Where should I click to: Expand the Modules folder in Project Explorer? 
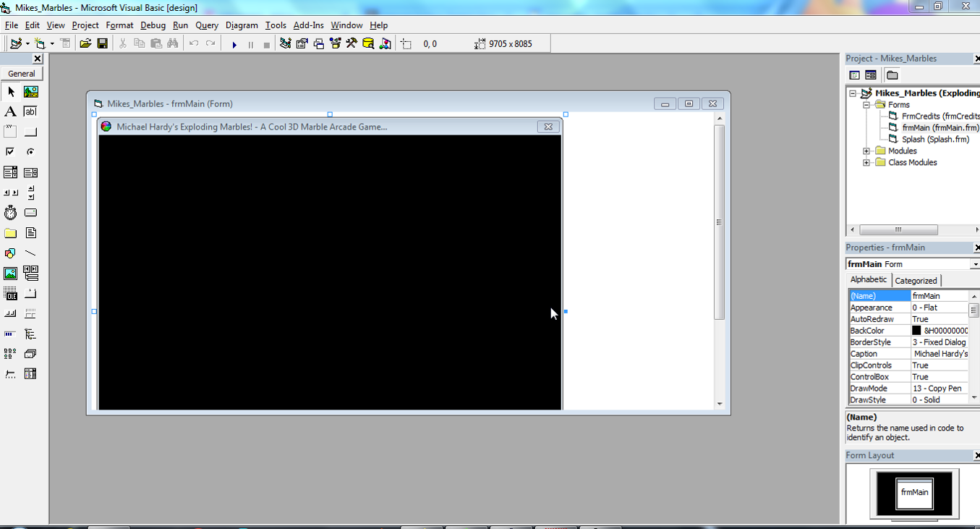pyautogui.click(x=866, y=151)
